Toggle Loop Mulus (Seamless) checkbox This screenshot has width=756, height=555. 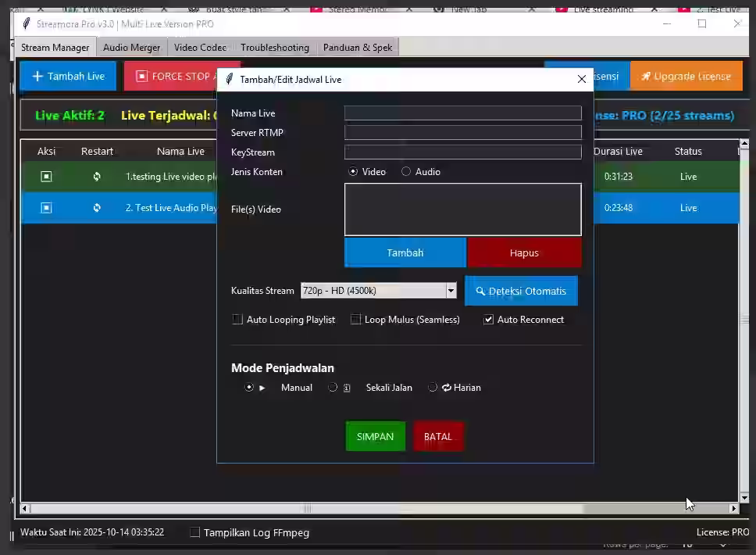[355, 320]
